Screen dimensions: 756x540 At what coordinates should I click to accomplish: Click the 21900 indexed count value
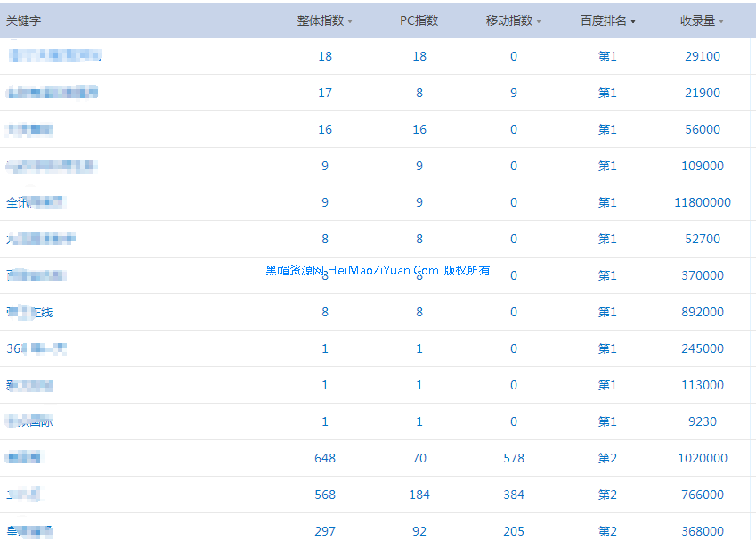click(702, 93)
